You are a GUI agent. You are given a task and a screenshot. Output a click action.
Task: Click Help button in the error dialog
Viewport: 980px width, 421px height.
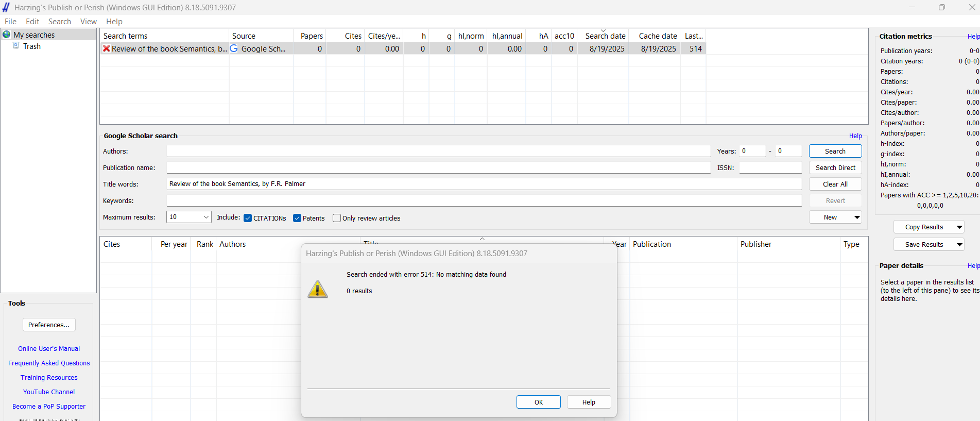point(589,402)
